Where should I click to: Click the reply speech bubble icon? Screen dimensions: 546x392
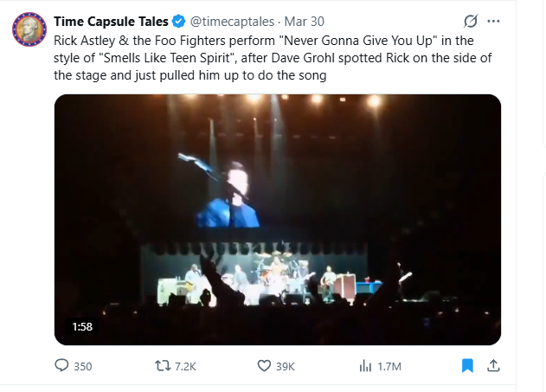point(61,366)
